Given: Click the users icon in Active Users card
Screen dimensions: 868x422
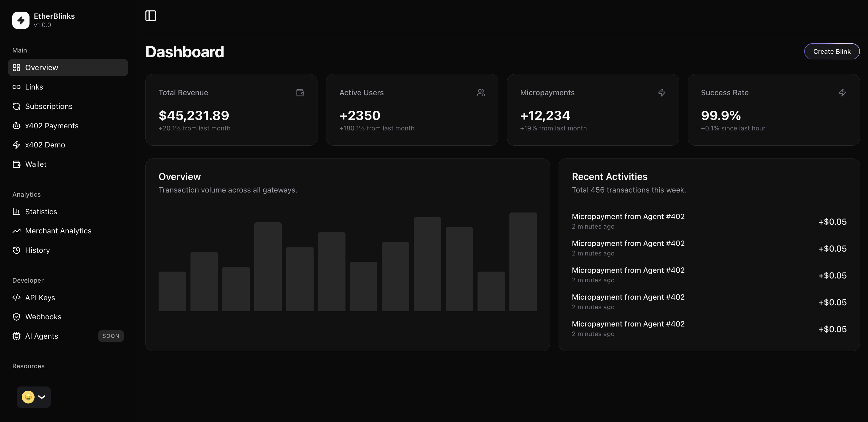Looking at the screenshot, I should [481, 93].
